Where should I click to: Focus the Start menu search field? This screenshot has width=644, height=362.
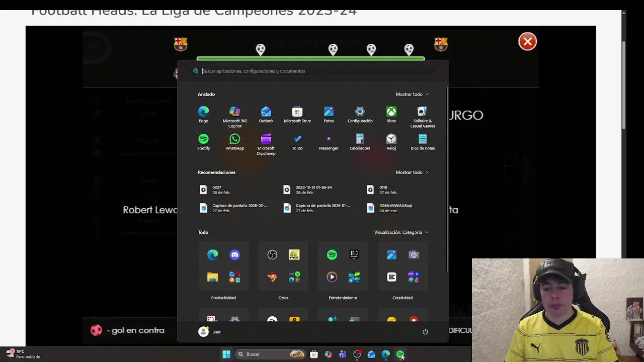tap(313, 71)
